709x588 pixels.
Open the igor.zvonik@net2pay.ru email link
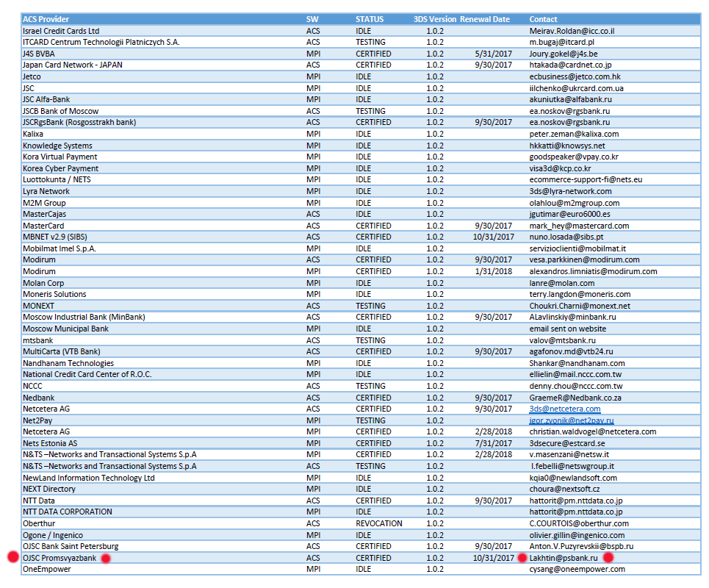click(572, 420)
